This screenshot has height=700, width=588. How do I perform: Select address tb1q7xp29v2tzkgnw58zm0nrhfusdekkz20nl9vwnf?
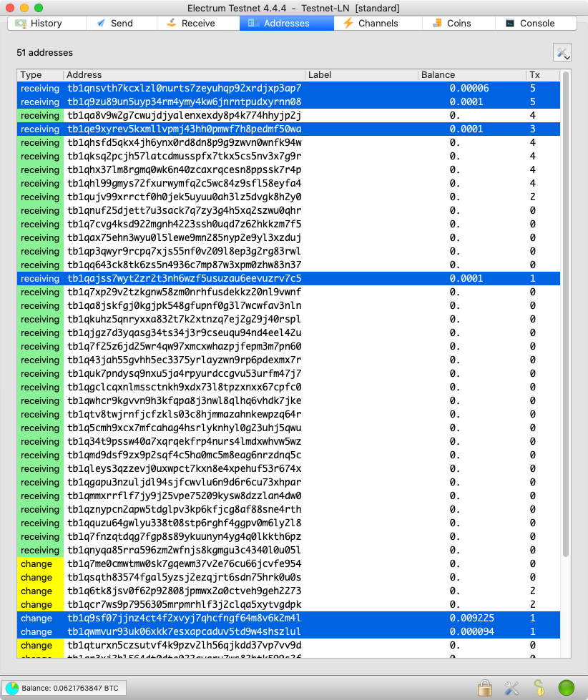tap(288, 292)
